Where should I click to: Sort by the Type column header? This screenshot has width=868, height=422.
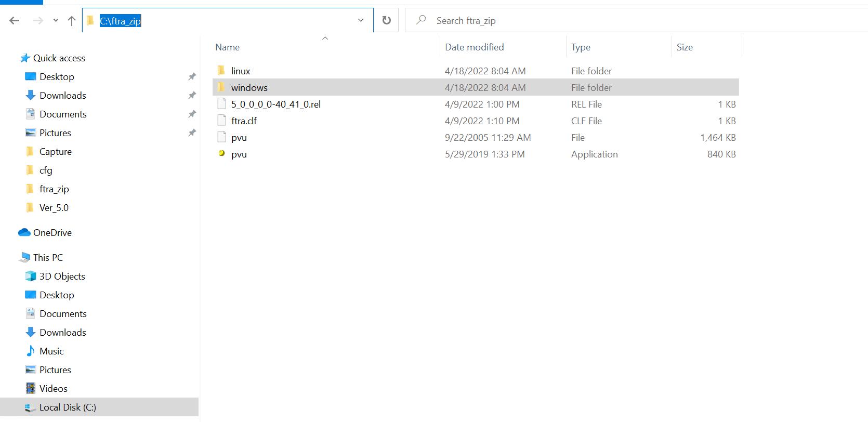(581, 47)
